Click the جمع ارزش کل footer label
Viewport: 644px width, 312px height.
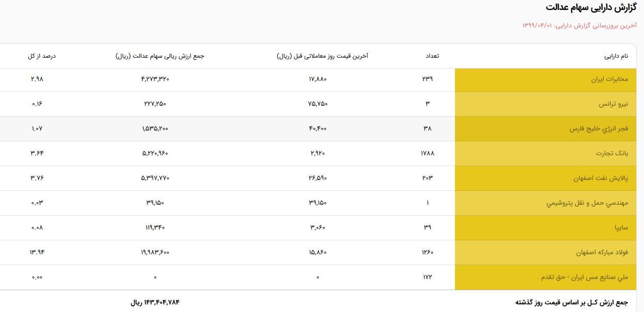coord(572,302)
